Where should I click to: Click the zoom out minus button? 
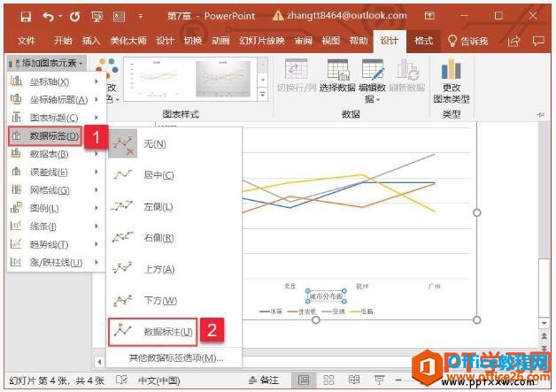(x=398, y=380)
